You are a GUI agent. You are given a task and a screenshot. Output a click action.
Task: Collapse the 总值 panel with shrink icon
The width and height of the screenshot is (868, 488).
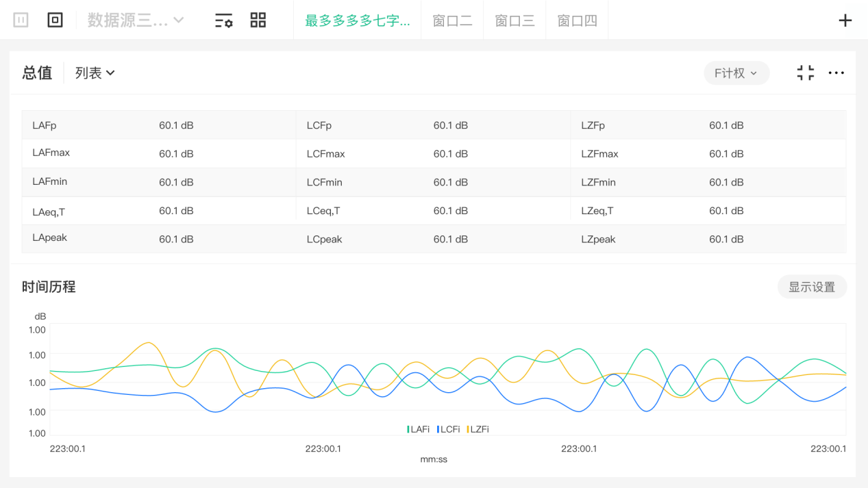tap(806, 73)
